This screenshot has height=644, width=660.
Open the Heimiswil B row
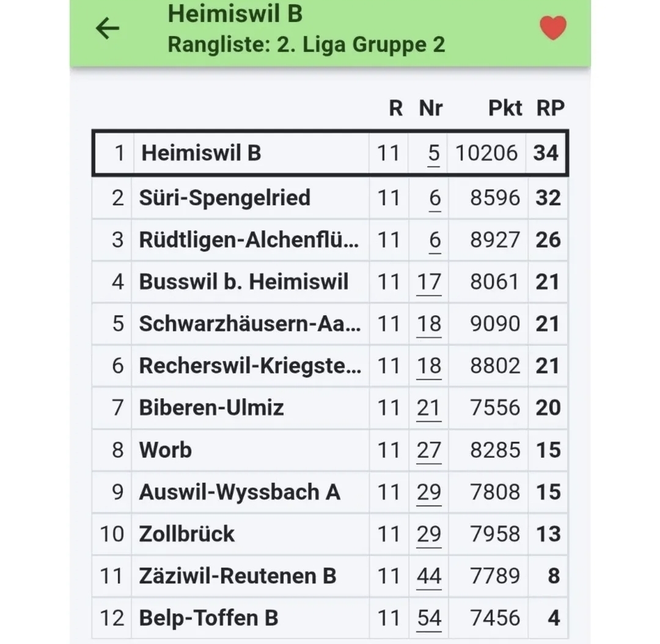point(201,153)
